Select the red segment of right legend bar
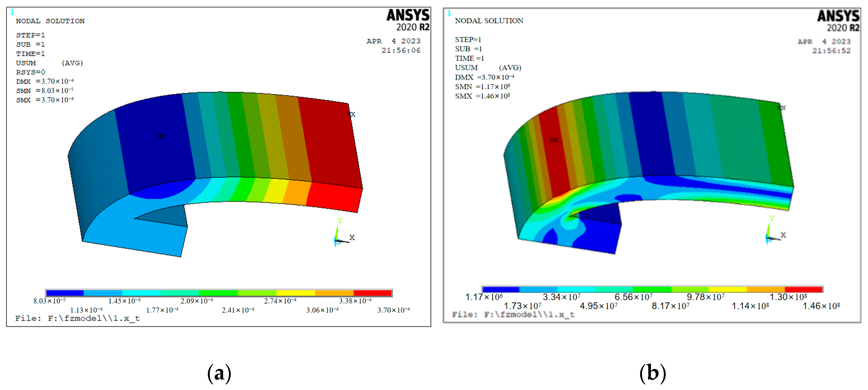The width and height of the screenshot is (868, 390). coord(803,289)
